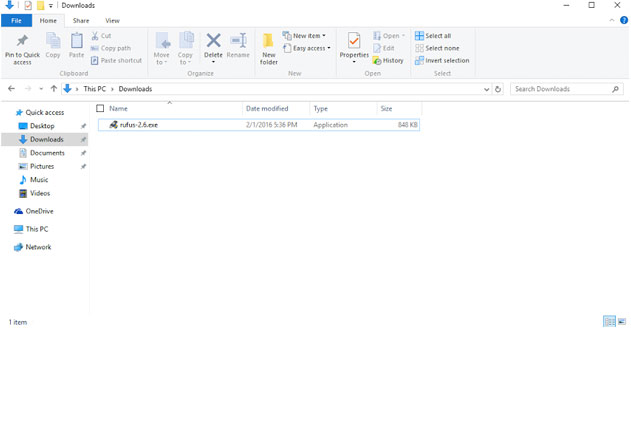This screenshot has width=631, height=444.
Task: Click Select none
Action: pos(437,48)
